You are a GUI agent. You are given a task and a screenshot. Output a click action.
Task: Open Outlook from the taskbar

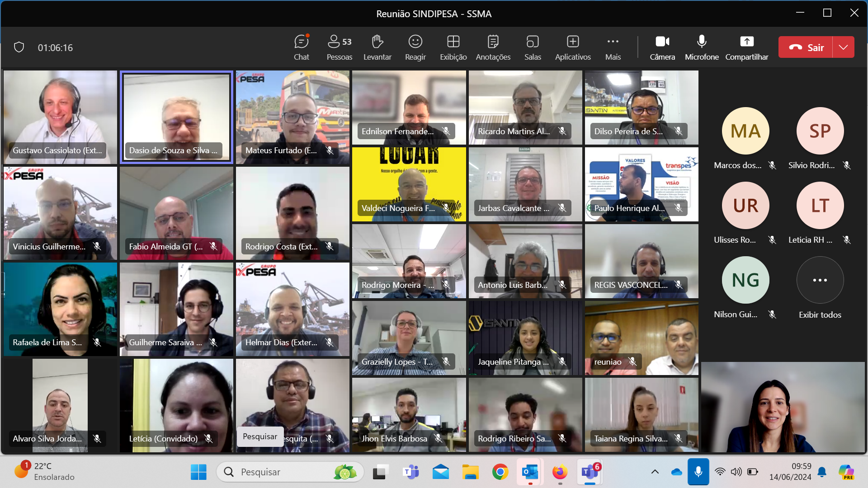point(530,472)
